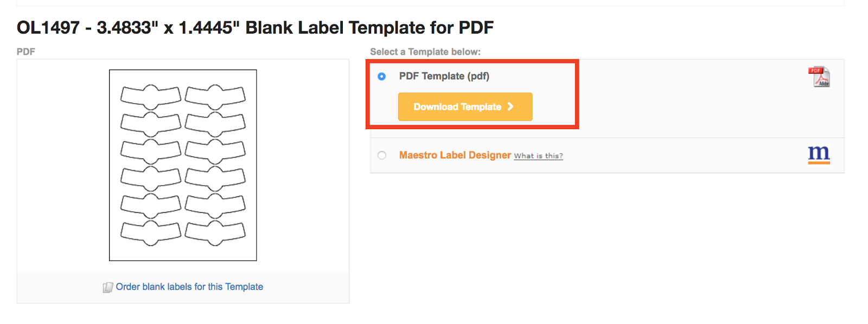The image size is (868, 324).
Task: Open "Order blank labels for this Template" link
Action: [x=189, y=287]
